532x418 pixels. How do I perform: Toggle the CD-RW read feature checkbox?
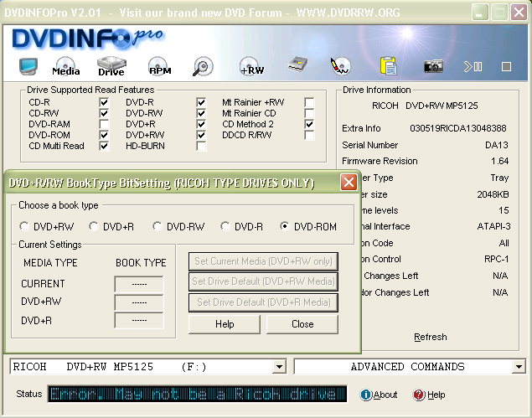104,113
